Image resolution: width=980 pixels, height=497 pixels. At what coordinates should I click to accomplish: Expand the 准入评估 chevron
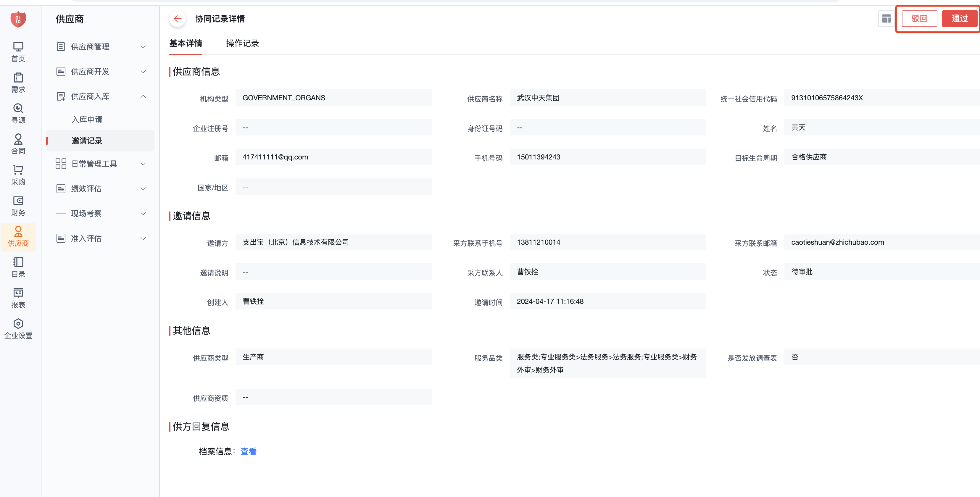tap(144, 238)
